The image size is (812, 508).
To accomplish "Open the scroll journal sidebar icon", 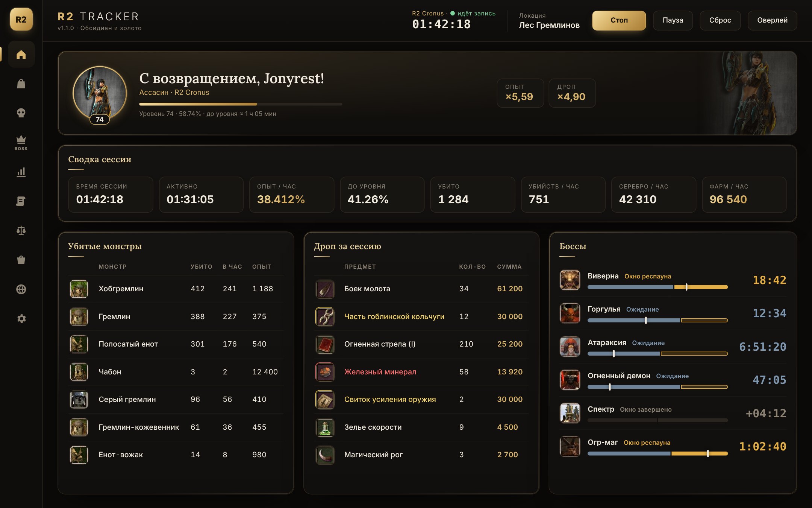I will coord(21,201).
